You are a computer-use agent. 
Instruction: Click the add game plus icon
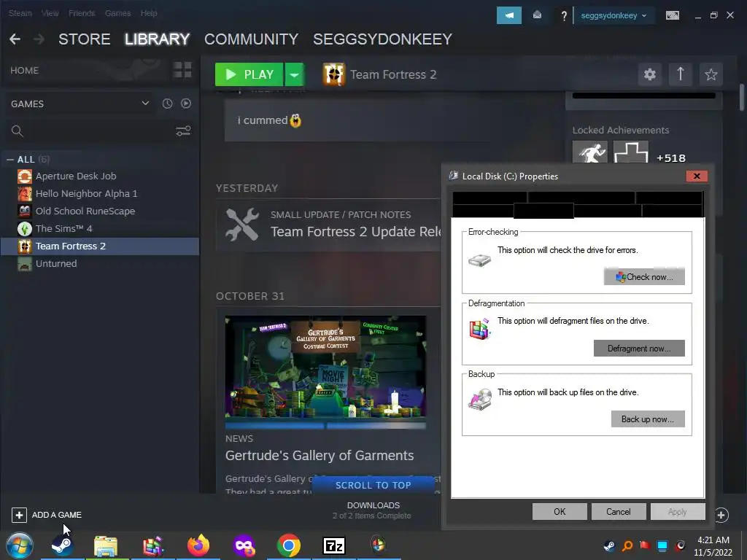pyautogui.click(x=19, y=515)
